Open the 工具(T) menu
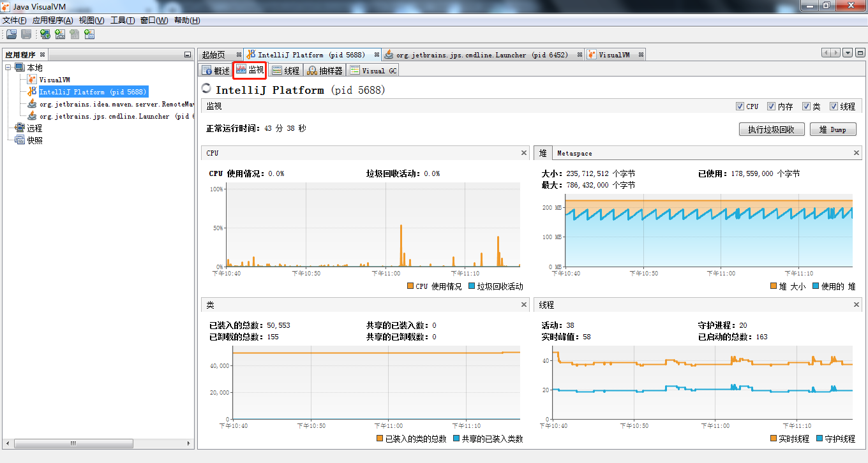Viewport: 868px width, 463px height. 123,20
